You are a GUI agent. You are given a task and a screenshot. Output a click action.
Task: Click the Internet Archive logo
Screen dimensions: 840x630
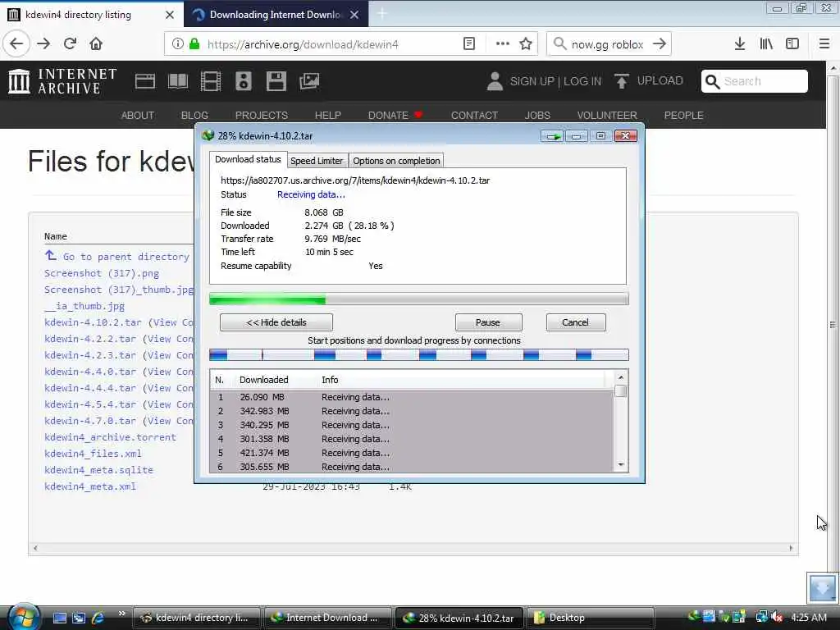click(62, 81)
